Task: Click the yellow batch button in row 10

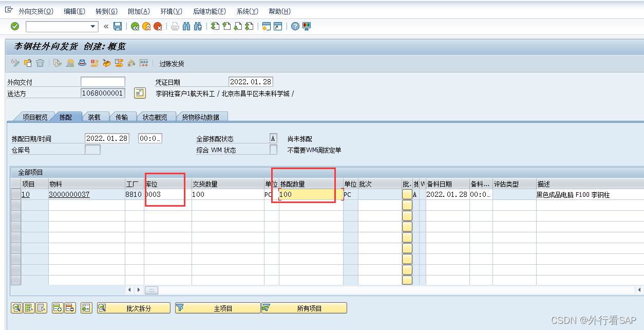Action: pyautogui.click(x=407, y=194)
